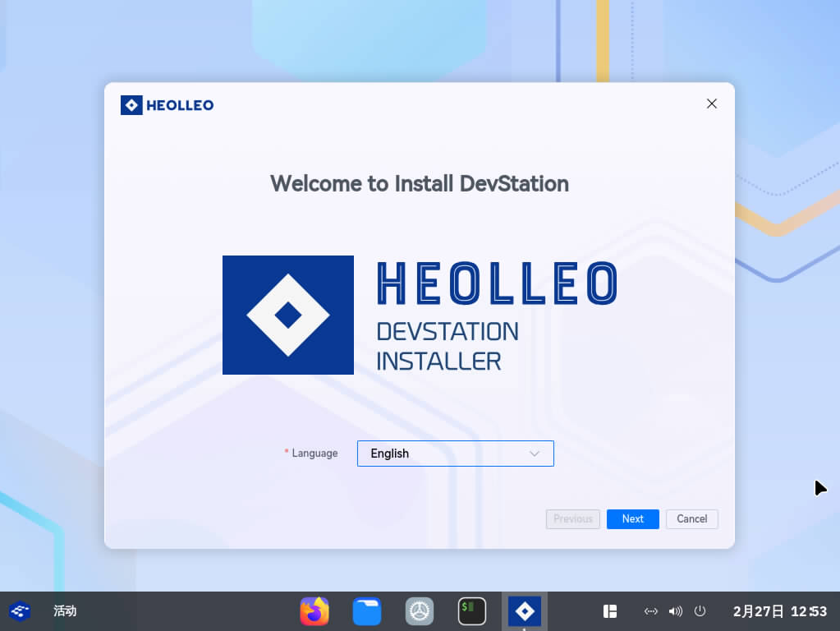Viewport: 840px width, 631px height.
Task: Open the volume speaker control
Action: [x=676, y=611]
